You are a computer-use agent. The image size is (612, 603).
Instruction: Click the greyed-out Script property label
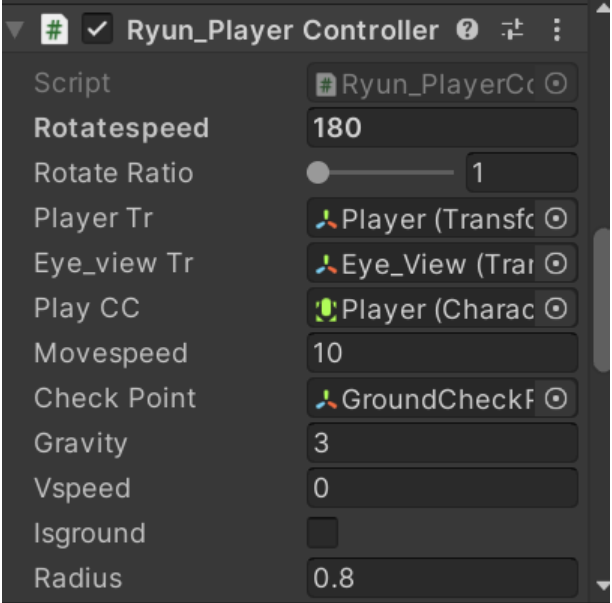pos(72,83)
